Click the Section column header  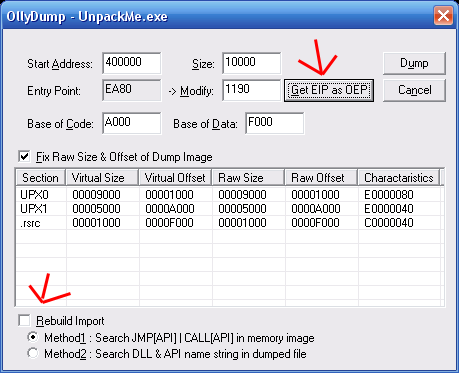point(41,178)
